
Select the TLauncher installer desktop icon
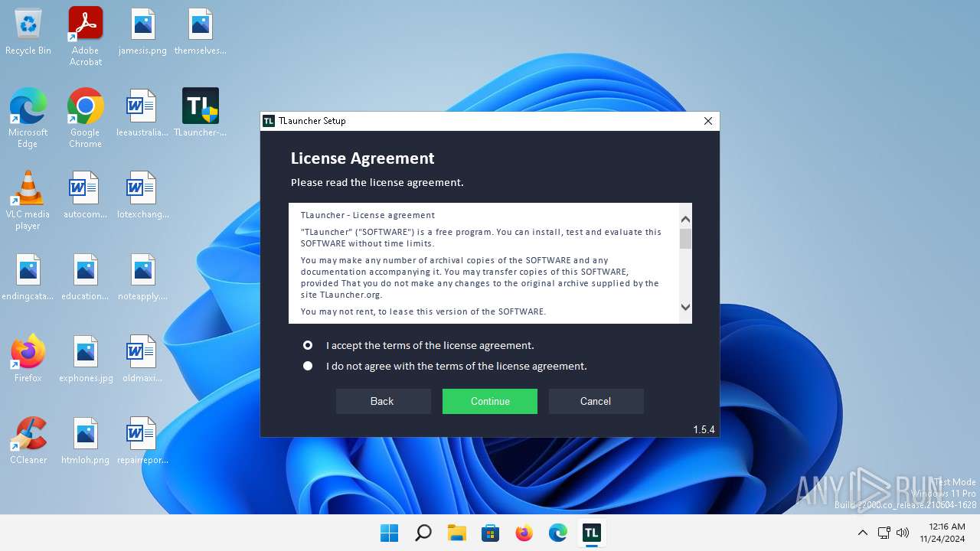[201, 113]
